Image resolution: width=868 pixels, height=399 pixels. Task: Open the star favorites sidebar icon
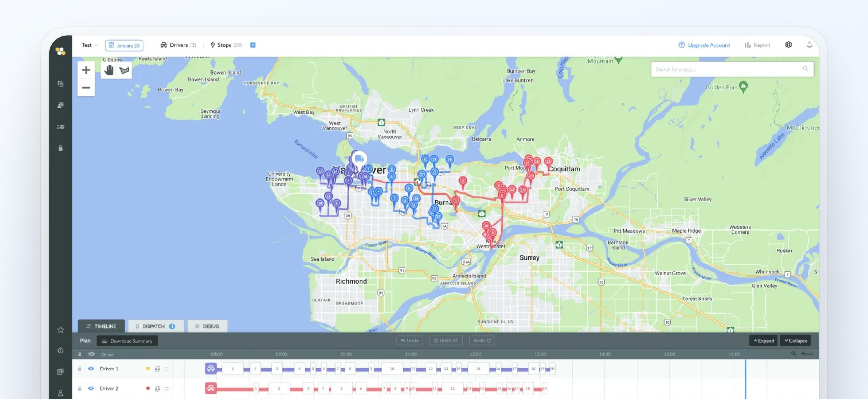click(x=61, y=330)
